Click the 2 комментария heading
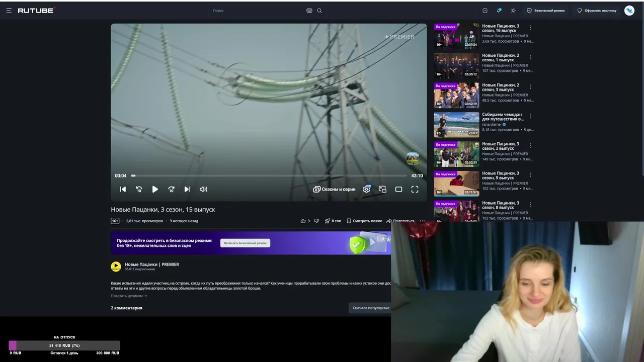This screenshot has height=362, width=644. tap(126, 308)
